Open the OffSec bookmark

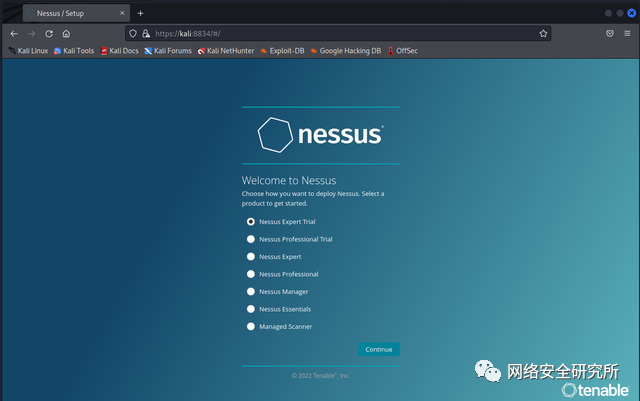[x=402, y=51]
